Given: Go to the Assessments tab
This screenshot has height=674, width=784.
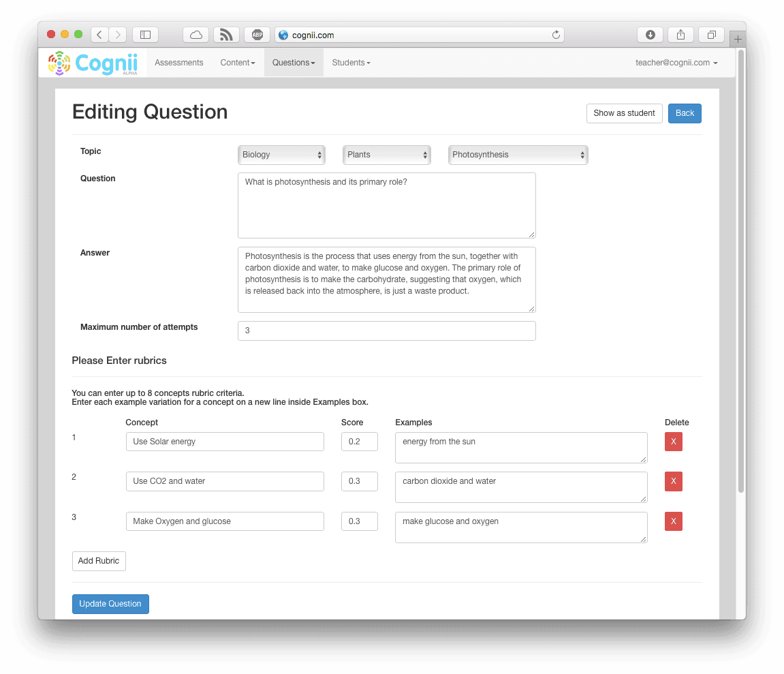Looking at the screenshot, I should click(x=179, y=63).
